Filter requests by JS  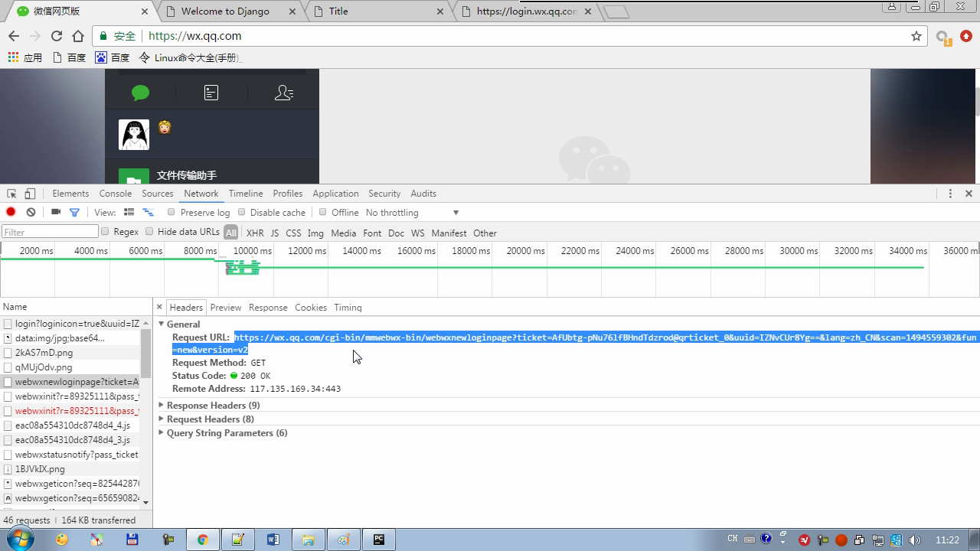pyautogui.click(x=275, y=233)
